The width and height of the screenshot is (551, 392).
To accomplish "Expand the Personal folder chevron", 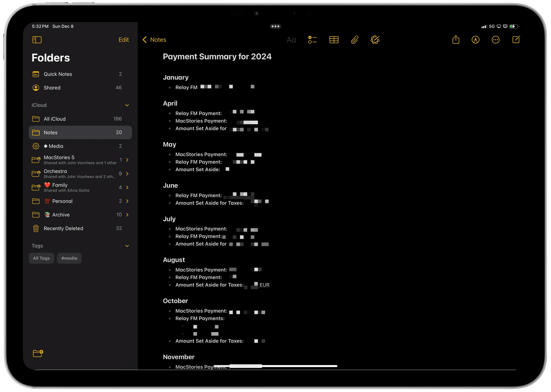I will click(127, 201).
